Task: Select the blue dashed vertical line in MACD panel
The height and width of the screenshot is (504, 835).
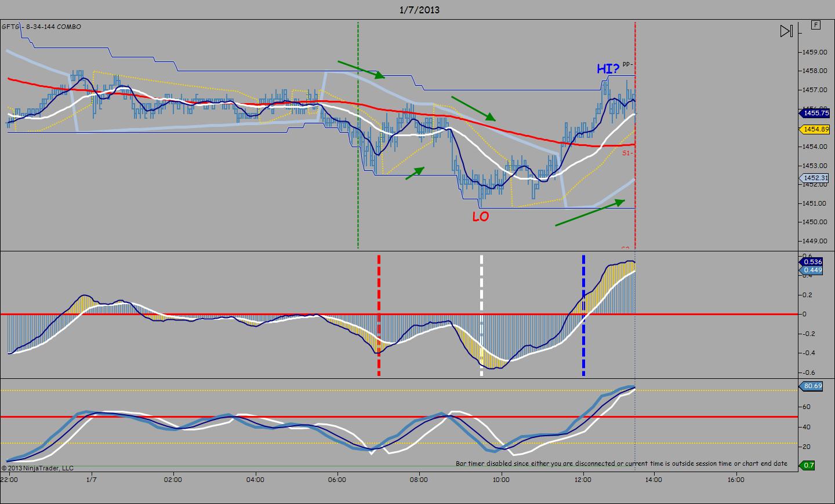Action: point(583,315)
